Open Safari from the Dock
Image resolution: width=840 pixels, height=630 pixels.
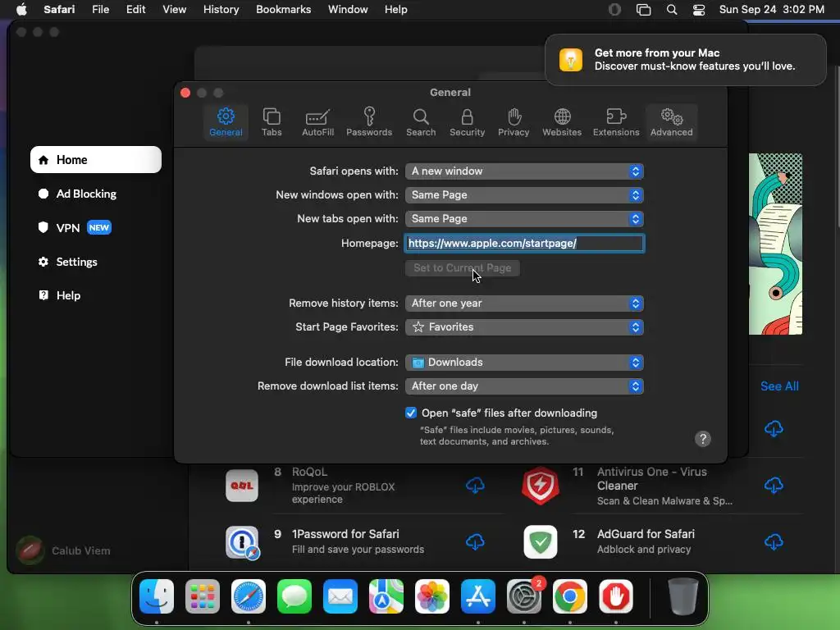(249, 596)
